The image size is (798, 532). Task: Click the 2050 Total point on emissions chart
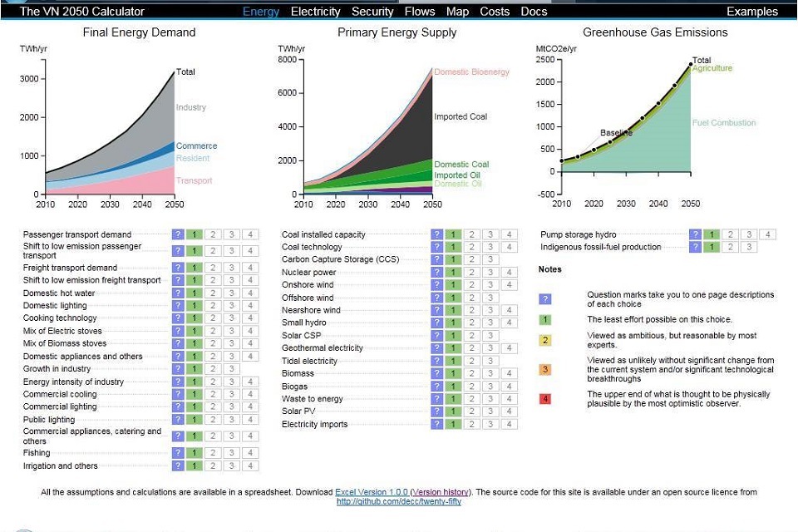click(x=690, y=64)
